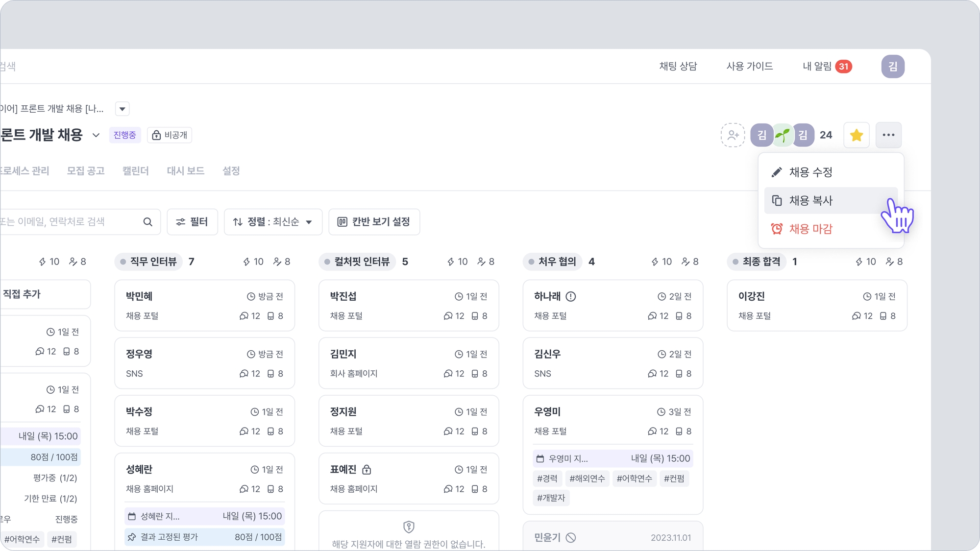Viewport: 980px width, 551px height.
Task: Click the pin icon beside 결과 고정된 평가
Action: (132, 537)
